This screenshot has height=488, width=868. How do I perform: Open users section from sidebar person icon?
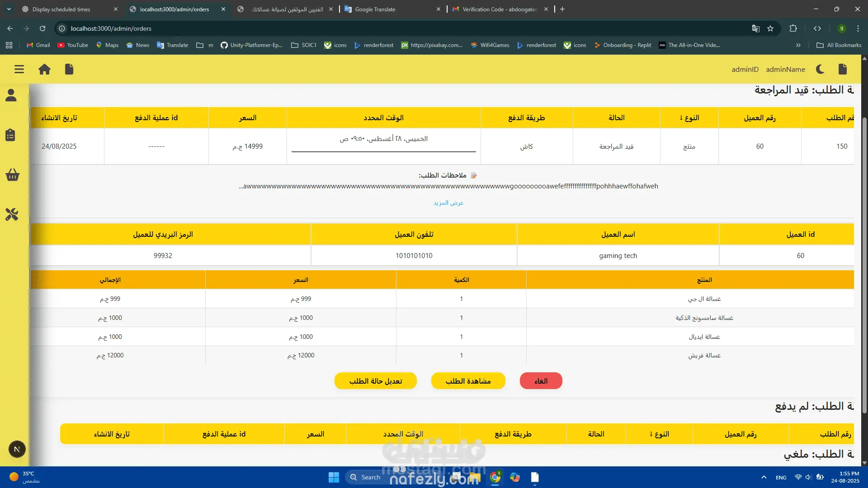click(x=11, y=95)
